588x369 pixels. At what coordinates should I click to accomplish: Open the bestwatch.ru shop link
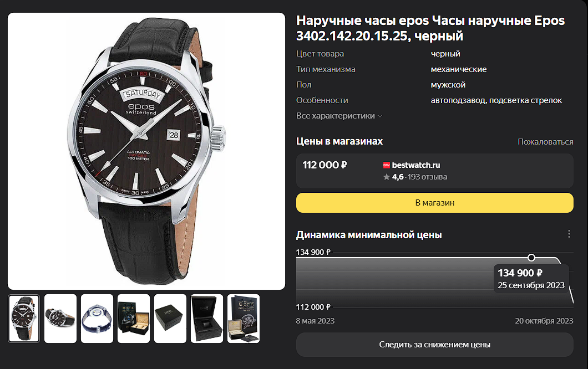(x=416, y=165)
